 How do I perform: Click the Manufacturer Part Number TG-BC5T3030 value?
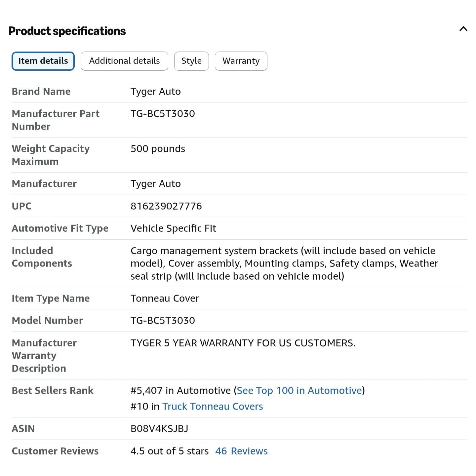[x=163, y=113]
